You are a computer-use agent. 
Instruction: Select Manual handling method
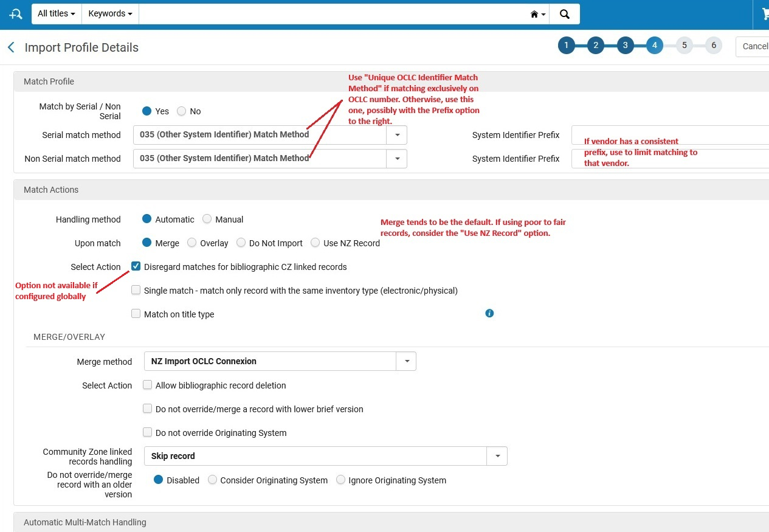tap(207, 219)
